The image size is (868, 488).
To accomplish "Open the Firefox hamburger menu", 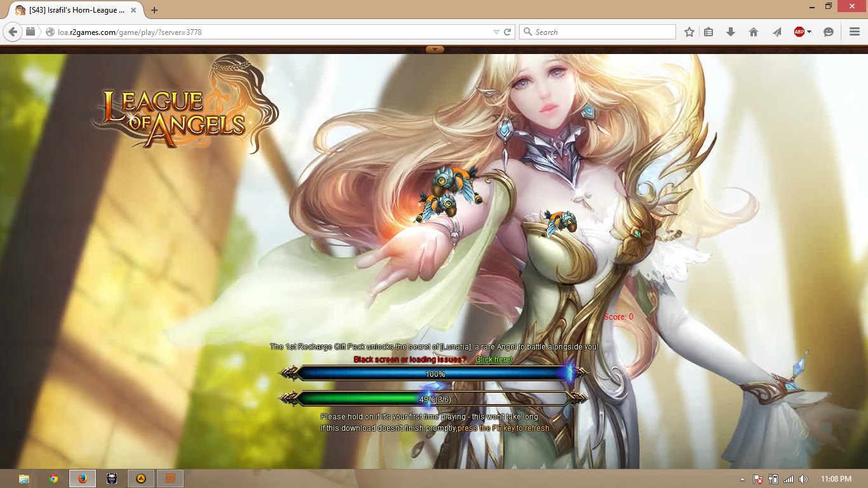I will tap(855, 32).
